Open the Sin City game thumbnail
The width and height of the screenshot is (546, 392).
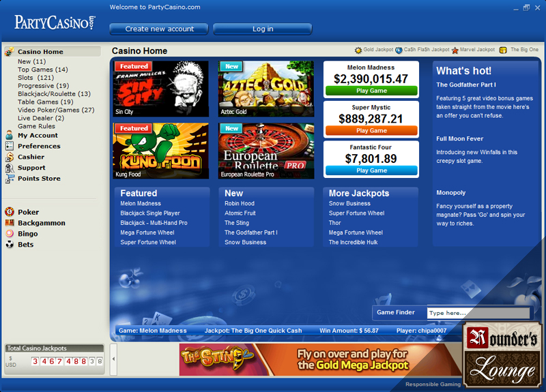(161, 89)
